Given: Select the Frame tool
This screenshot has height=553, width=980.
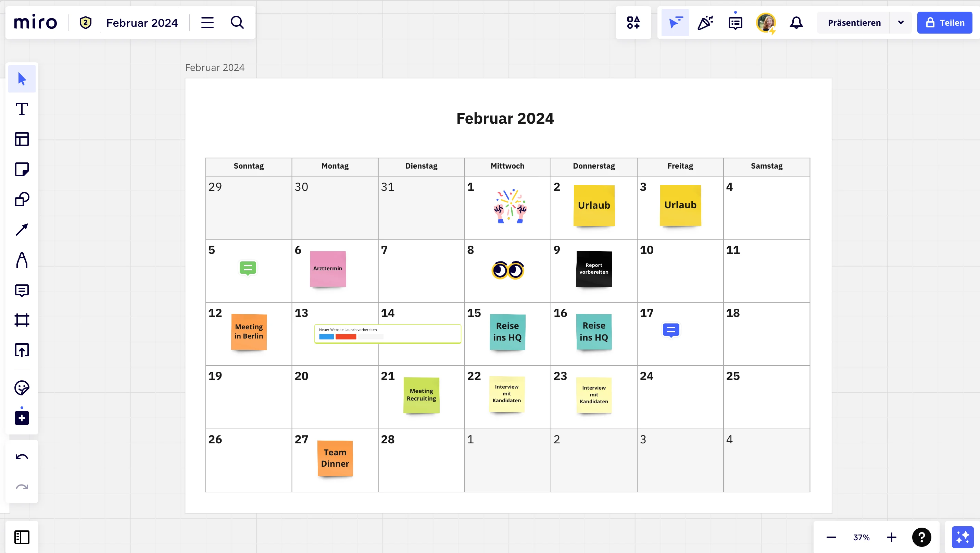Looking at the screenshot, I should pos(22,320).
